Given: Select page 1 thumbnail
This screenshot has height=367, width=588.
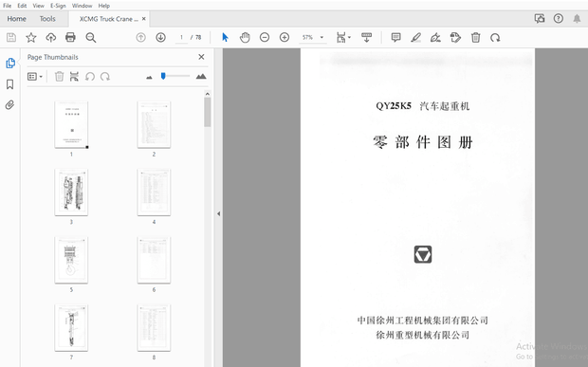Looking at the screenshot, I should coord(71,125).
